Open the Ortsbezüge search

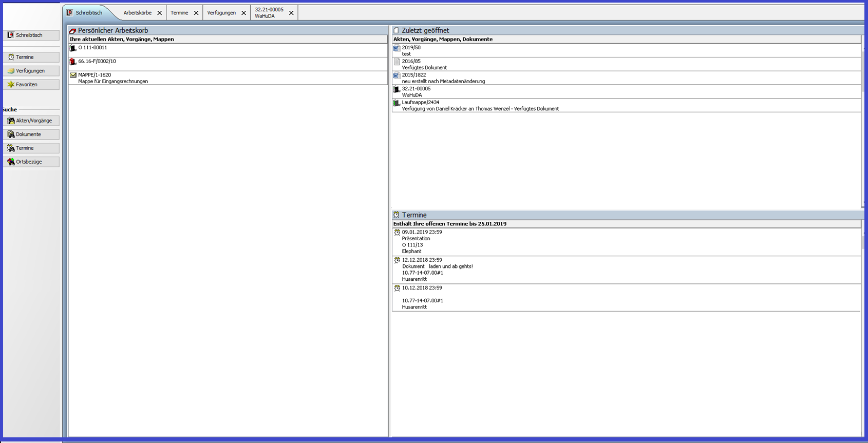click(x=31, y=162)
